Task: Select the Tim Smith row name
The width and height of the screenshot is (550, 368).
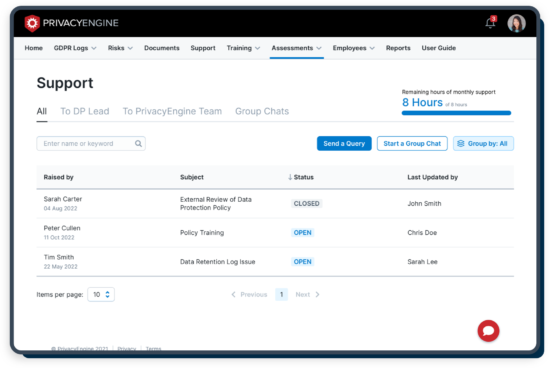Action: (59, 257)
